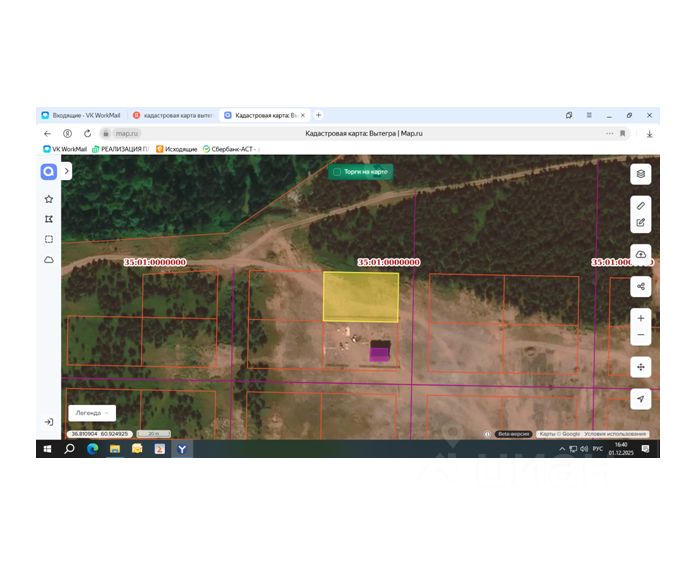This screenshot has width=696, height=564.
Task: Click the Условия использования link
Action: (x=615, y=434)
